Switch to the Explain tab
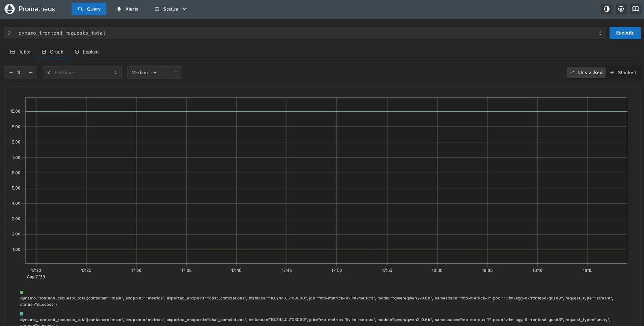Viewport: 644px width, 326px height. pos(87,52)
